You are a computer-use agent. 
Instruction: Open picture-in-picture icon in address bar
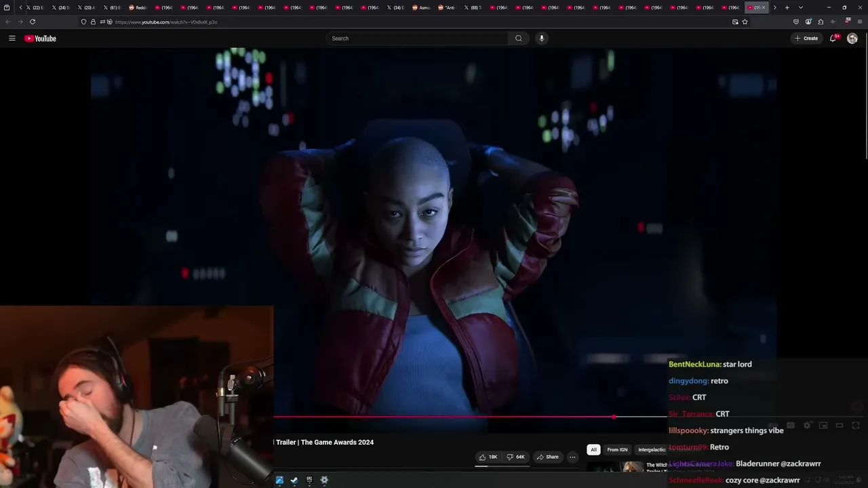coord(735,22)
